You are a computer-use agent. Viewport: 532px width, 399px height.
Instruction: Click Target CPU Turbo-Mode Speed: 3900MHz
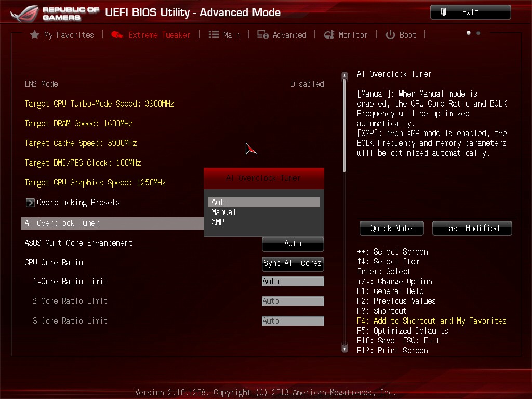99,103
